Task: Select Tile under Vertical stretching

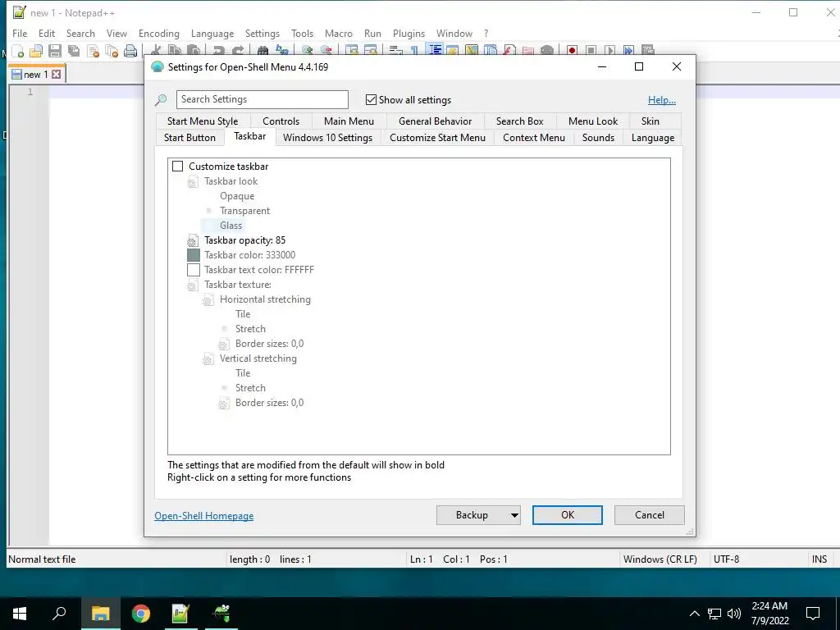Action: coord(243,373)
